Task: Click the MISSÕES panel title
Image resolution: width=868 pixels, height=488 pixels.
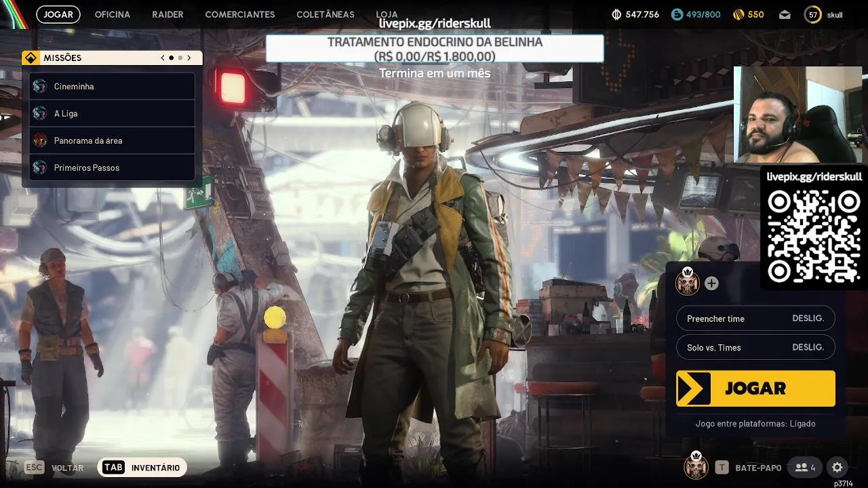Action: coord(62,58)
